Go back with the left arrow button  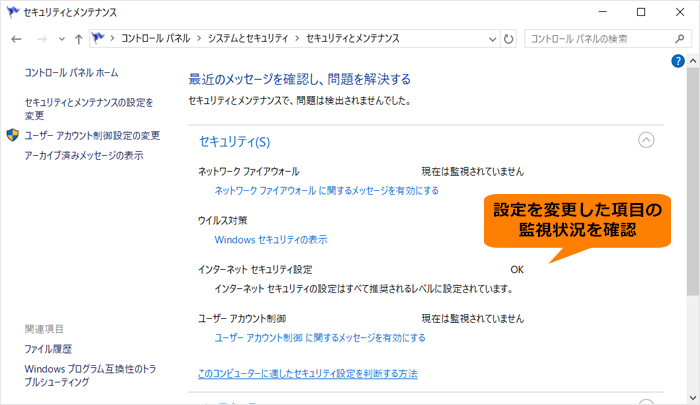pos(17,39)
